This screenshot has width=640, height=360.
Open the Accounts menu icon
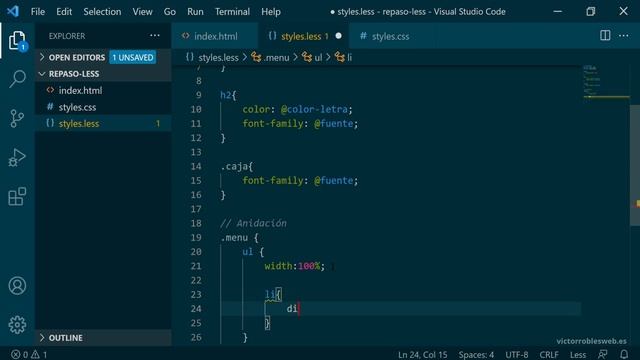[x=17, y=286]
